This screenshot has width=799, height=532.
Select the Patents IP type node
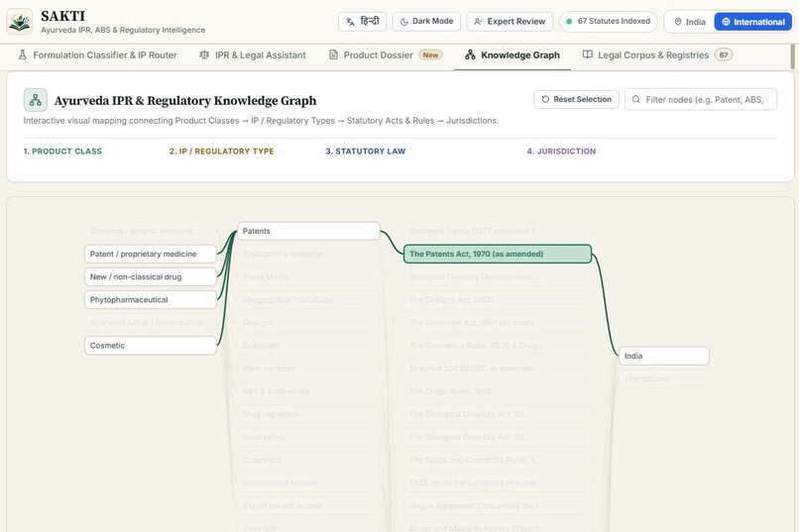click(309, 231)
